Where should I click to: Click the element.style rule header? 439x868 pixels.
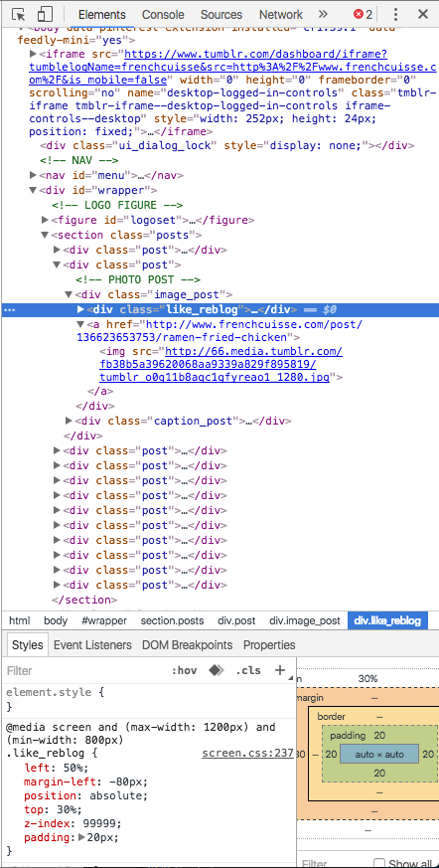coord(55,692)
